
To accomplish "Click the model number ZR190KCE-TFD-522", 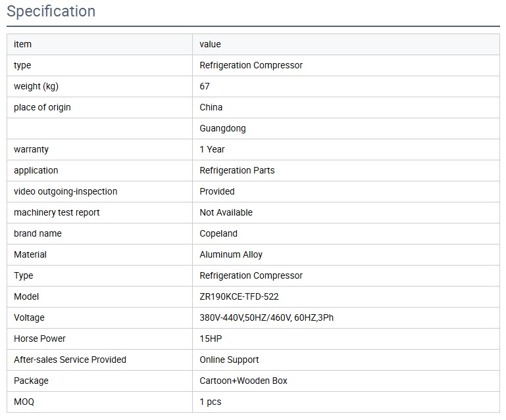I will pos(239,296).
